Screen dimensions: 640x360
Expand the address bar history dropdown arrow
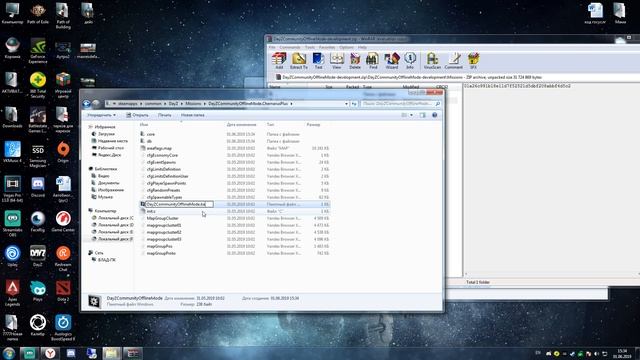(346, 104)
